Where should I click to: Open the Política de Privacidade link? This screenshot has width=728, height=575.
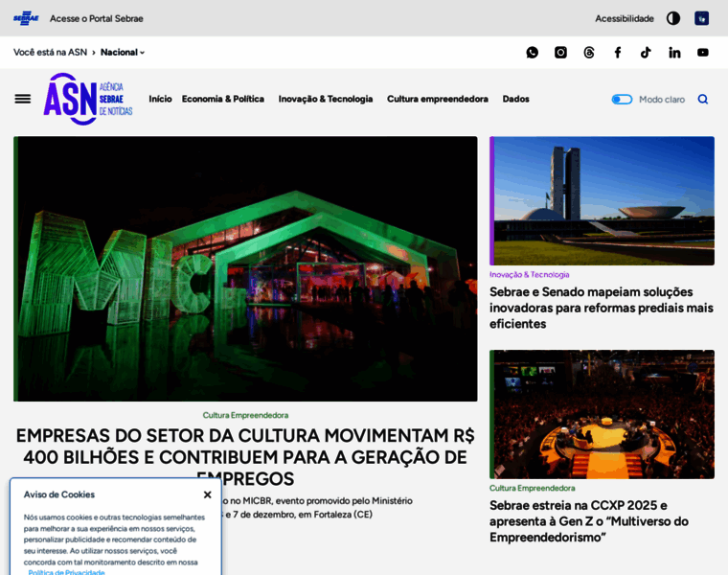tap(66, 572)
